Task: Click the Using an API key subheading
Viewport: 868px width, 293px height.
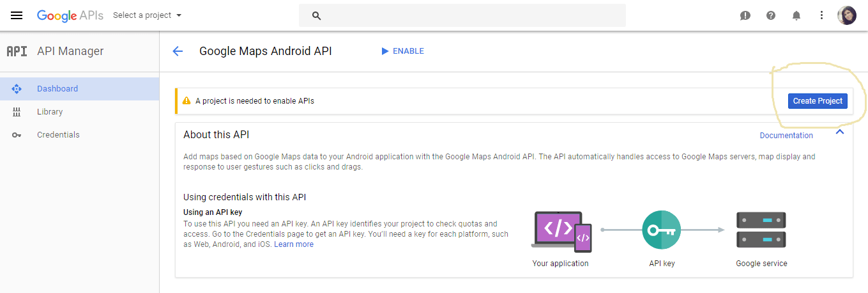Action: pos(213,212)
